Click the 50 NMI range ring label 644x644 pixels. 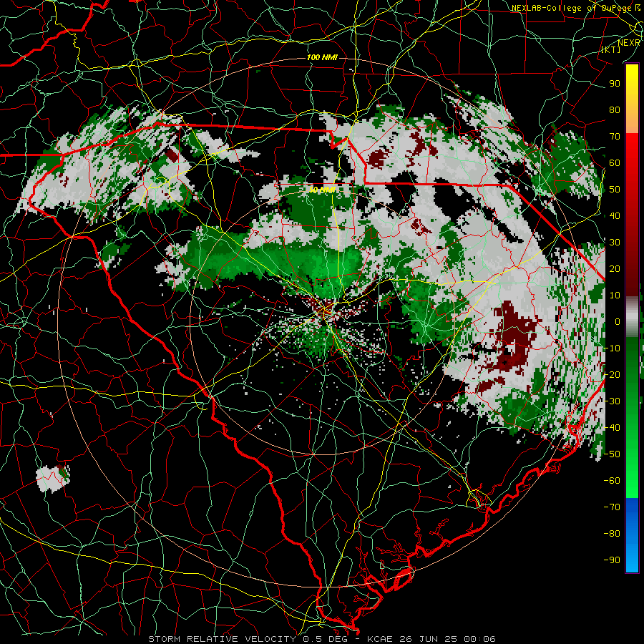tap(322, 190)
